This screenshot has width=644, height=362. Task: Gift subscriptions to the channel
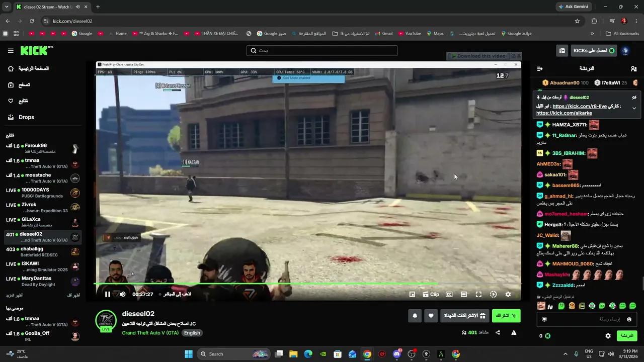465,316
